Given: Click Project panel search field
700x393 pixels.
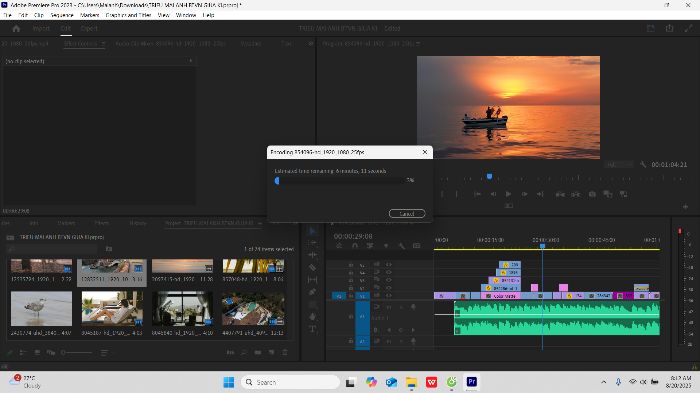Looking at the screenshot, I should click(53, 249).
